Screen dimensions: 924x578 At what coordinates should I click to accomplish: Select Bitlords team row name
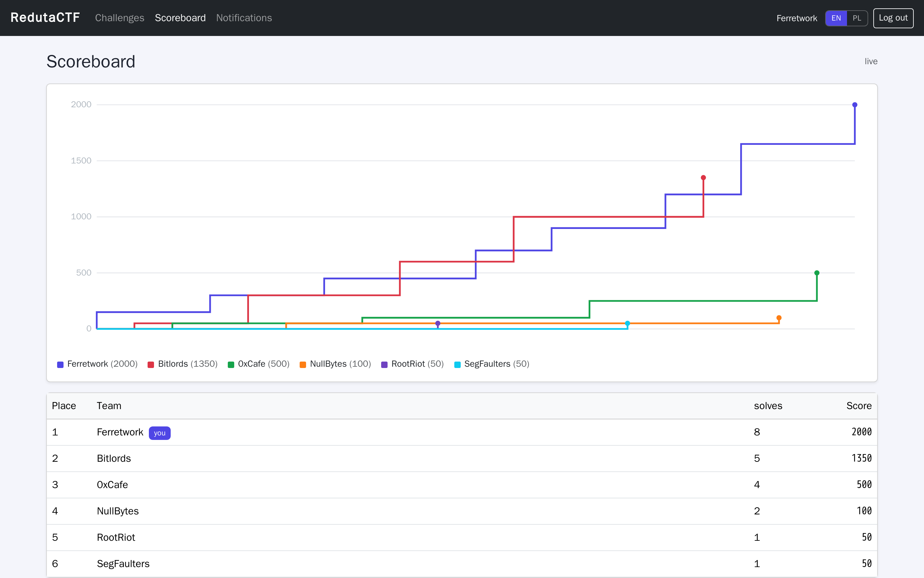[114, 458]
